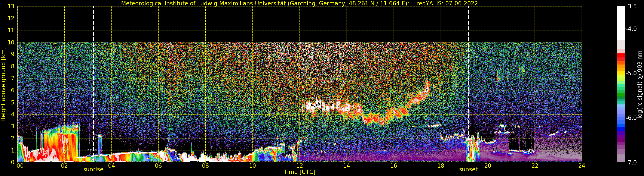The height and width of the screenshot is (176, 644).
Task: Click the 4. height tick label
Action: tap(13, 114)
